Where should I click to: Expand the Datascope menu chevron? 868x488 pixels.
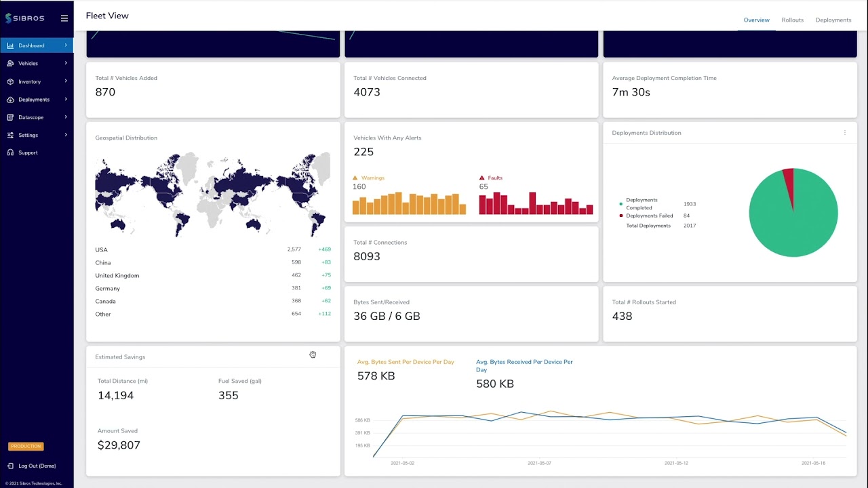point(66,117)
